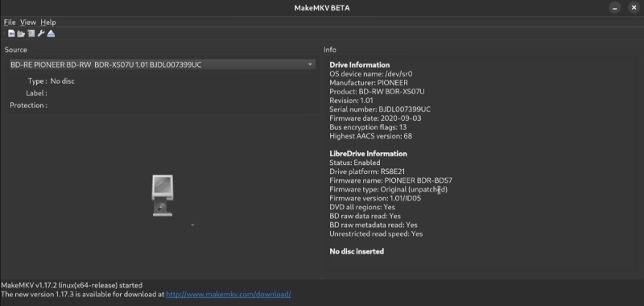
Task: Minimize the MakeMKV BETA window
Action: [x=615, y=8]
